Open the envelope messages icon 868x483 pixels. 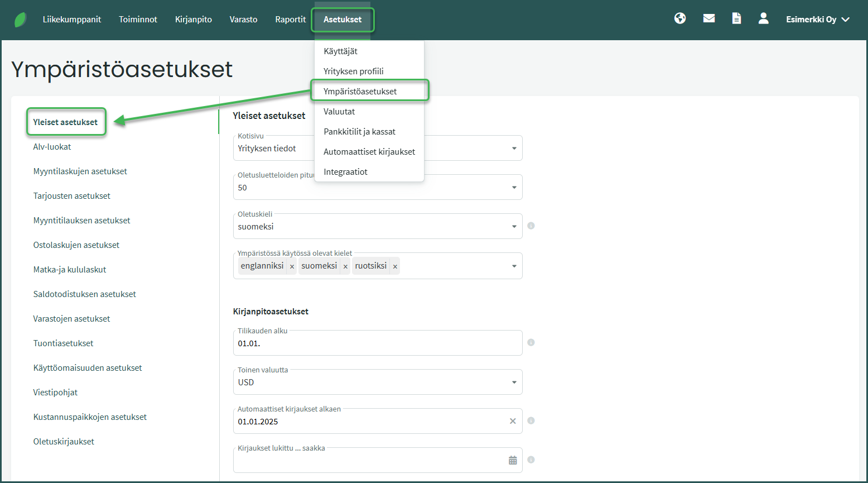708,18
